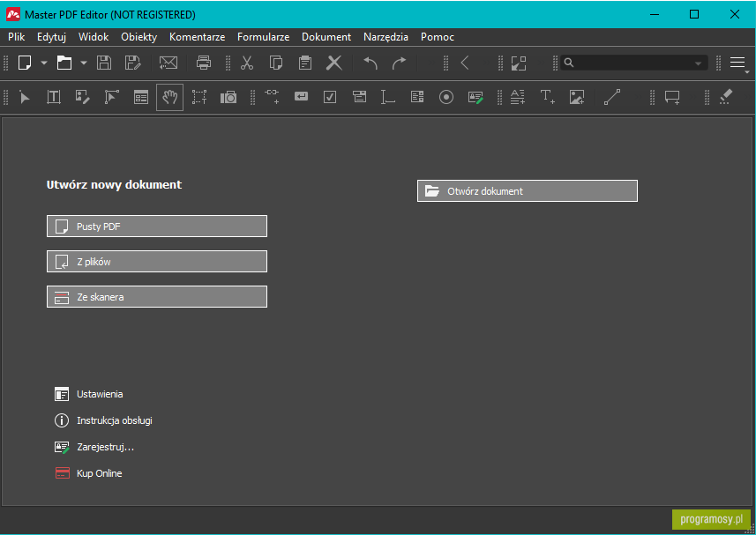Click the Add Link tool icon
The image size is (756, 535).
[x=273, y=96]
